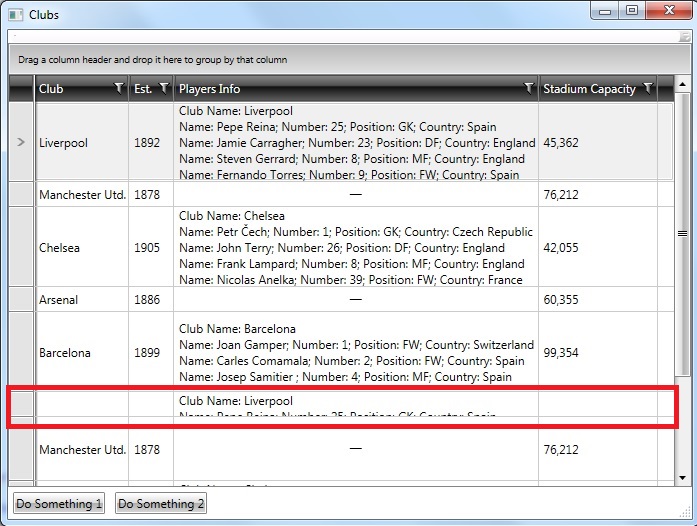Viewport: 697px width, 526px height.
Task: Minimize the Clubs window
Action: click(x=605, y=11)
